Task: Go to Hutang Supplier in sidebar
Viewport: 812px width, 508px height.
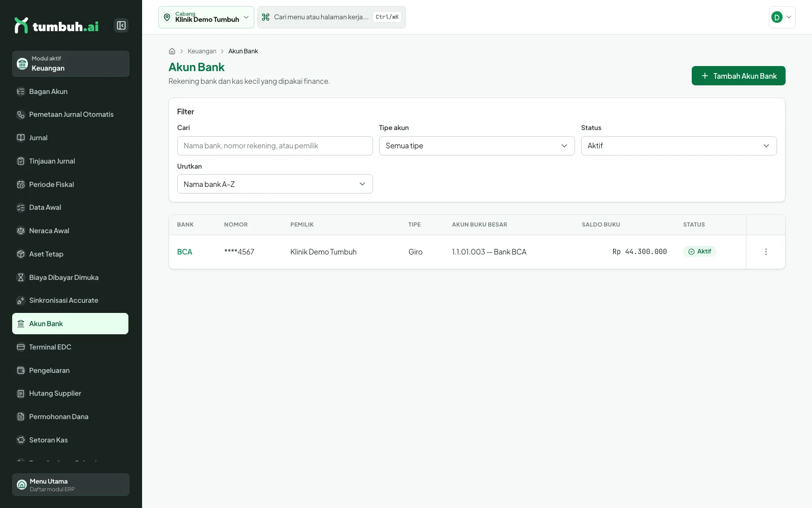Action: pos(70,393)
